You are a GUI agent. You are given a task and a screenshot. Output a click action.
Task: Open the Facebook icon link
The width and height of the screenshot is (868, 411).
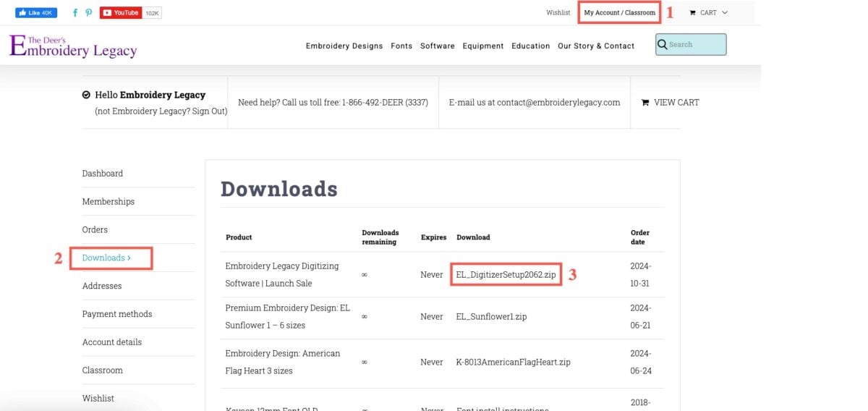[x=75, y=13]
